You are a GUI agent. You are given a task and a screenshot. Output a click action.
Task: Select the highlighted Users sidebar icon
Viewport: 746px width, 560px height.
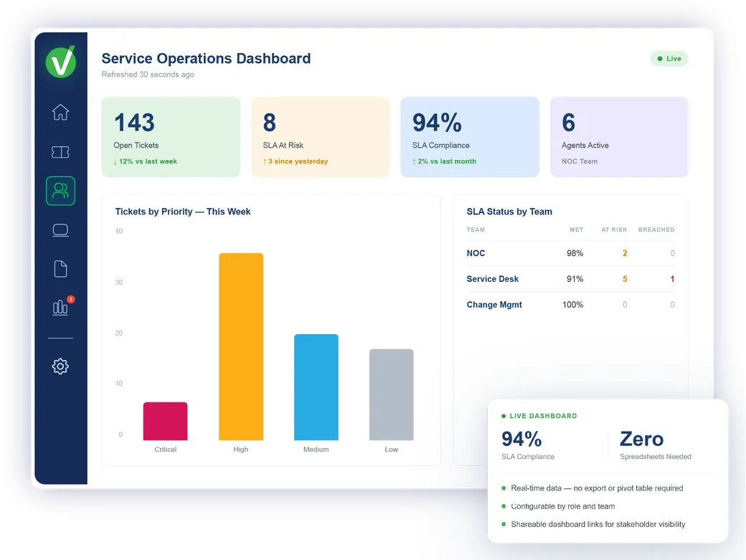pyautogui.click(x=60, y=191)
